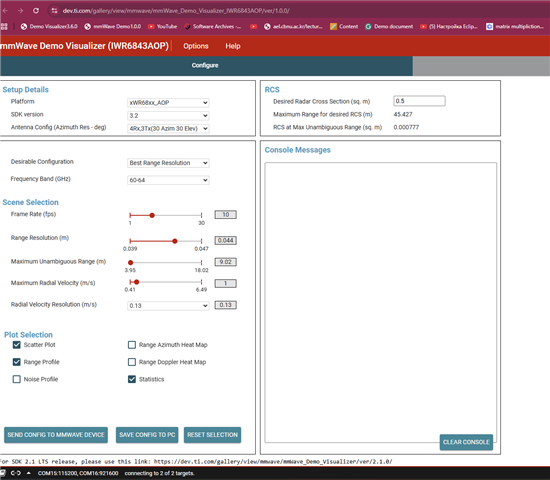Open the Frequency Band dropdown
This screenshot has height=480, width=550.
point(168,180)
